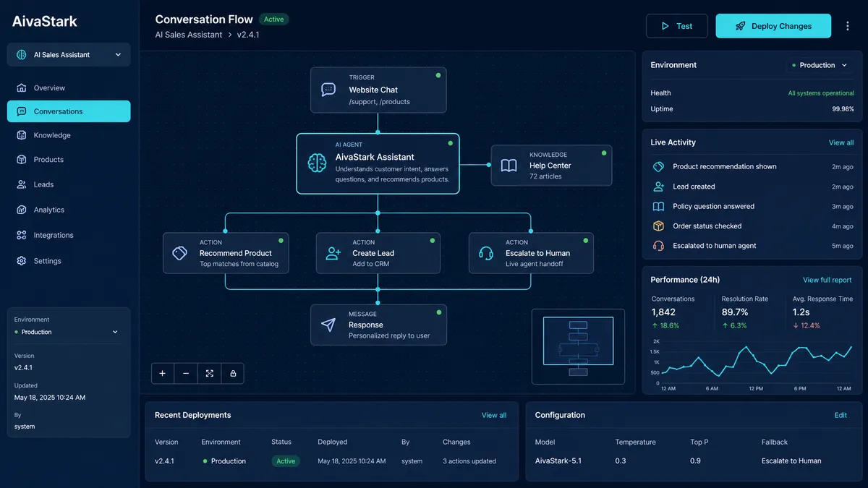Click the Top P value 0.9
The width and height of the screenshot is (868, 488).
695,461
